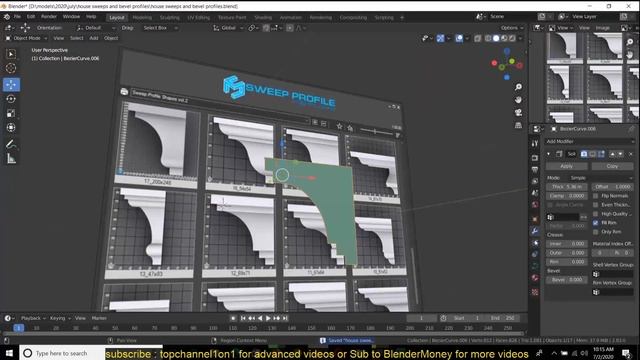
Task: Select rendered viewport shading mode
Action: (512, 38)
